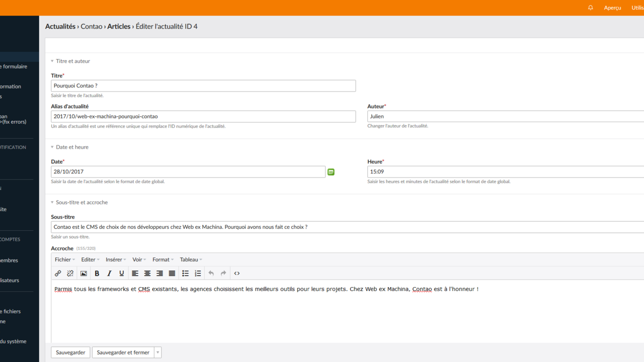The height and width of the screenshot is (362, 644).
Task: Go to Actualités breadcrumb
Action: pyautogui.click(x=60, y=26)
